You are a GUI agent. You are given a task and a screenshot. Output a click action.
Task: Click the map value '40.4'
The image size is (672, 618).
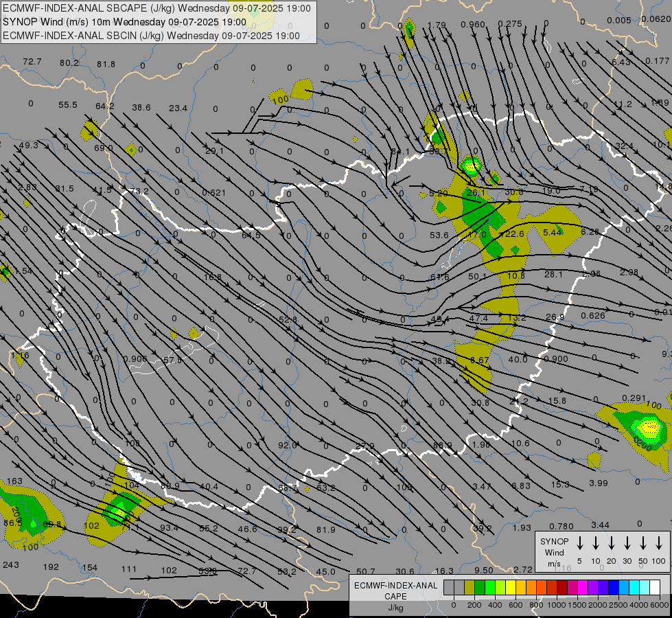[x=209, y=487]
